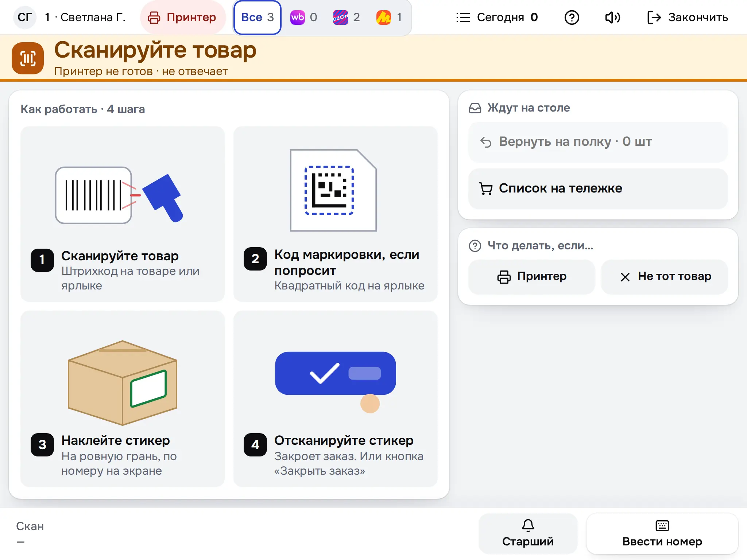
Task: Click the marking code illustration in step 2
Action: point(333,190)
